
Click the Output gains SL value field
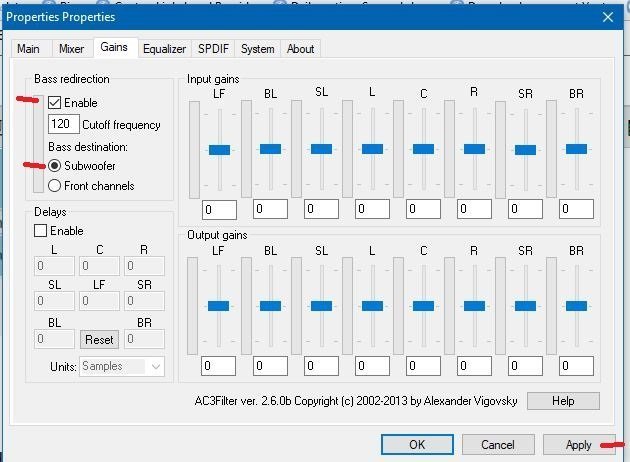[x=321, y=366]
